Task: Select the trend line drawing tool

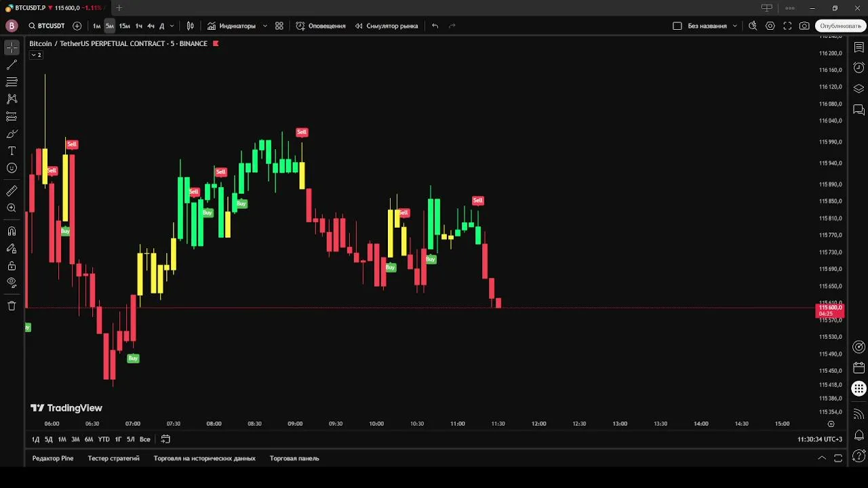Action: pos(12,65)
